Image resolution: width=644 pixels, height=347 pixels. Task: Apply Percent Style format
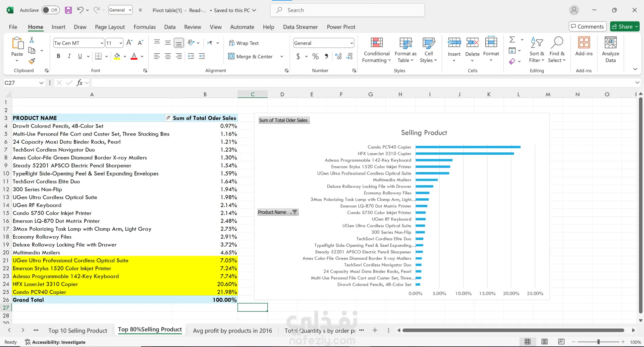315,56
